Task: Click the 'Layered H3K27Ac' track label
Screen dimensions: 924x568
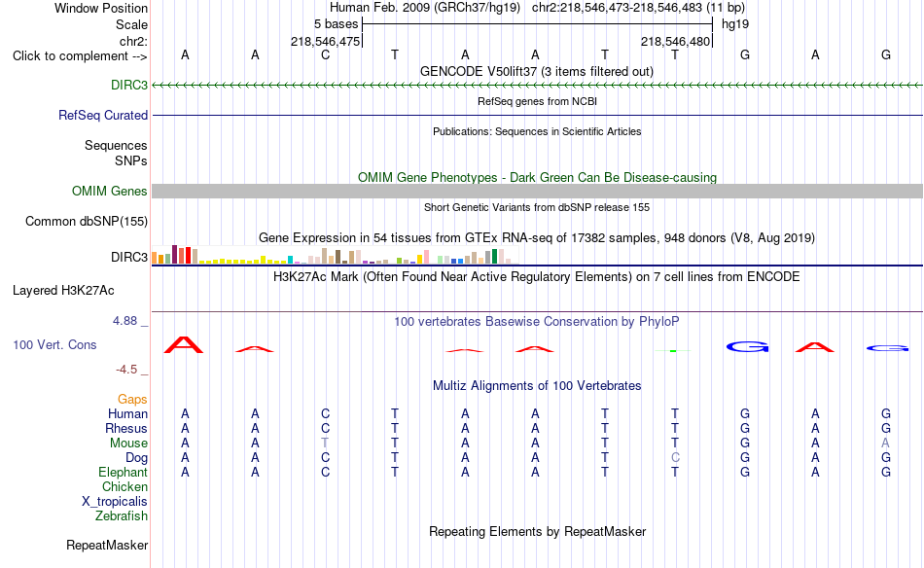Action: (x=63, y=291)
